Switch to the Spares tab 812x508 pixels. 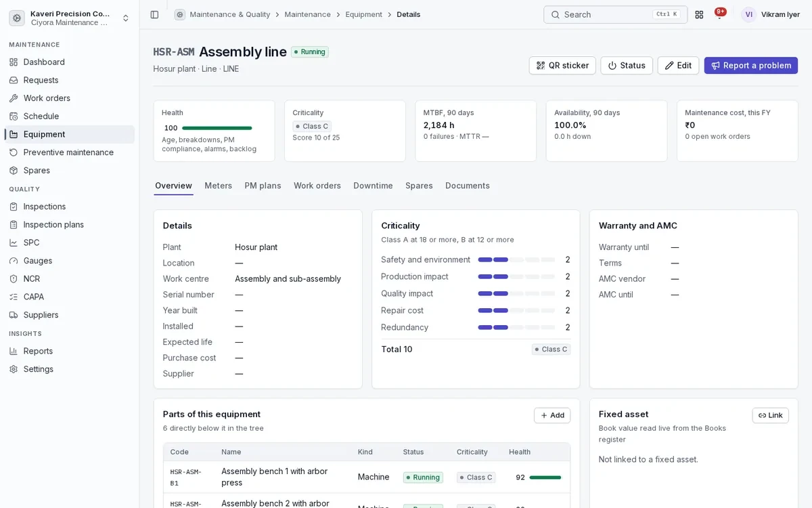tap(419, 186)
